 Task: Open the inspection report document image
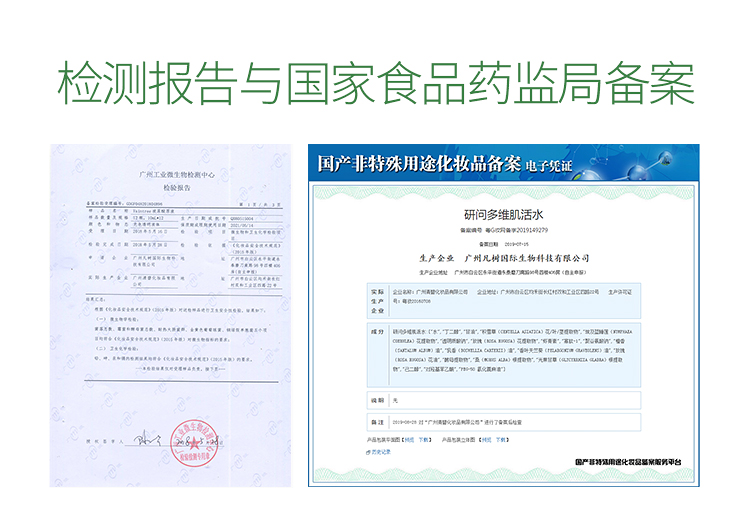[170, 316]
